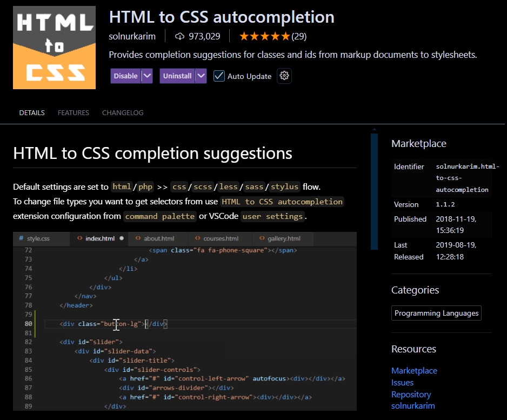The height and width of the screenshot is (420, 507).
Task: Click the demo editor screenshot image
Action: pos(185,322)
